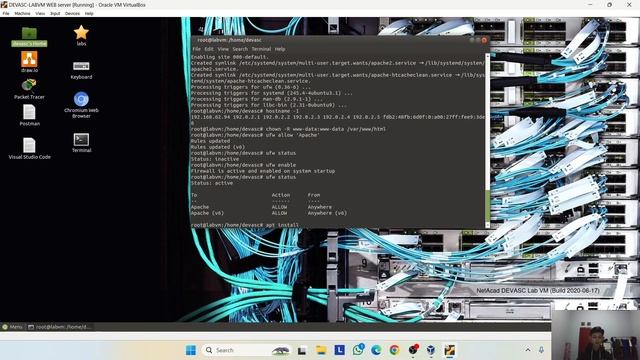Open the VirtualBox File menu
Screen dimensions: 640x360
point(6,13)
